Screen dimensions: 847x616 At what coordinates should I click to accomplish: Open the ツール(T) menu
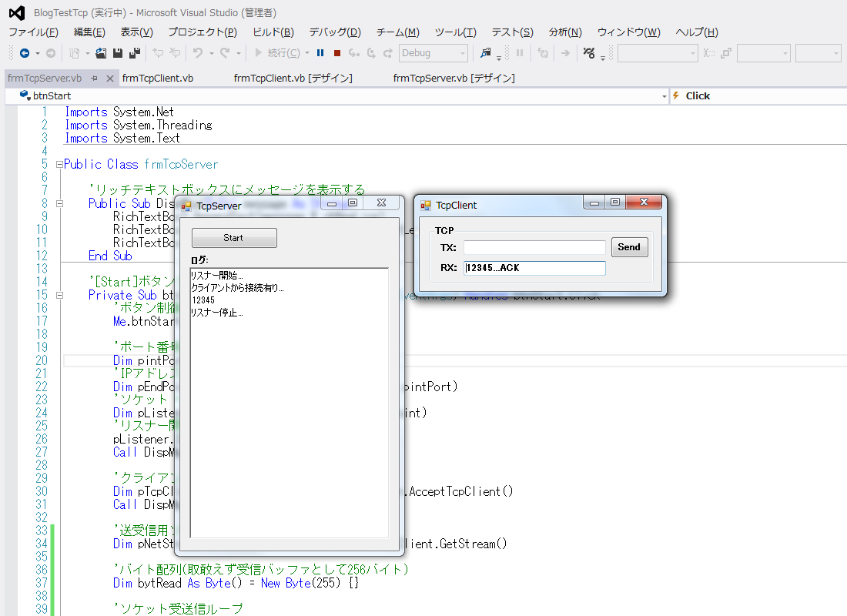coord(456,32)
